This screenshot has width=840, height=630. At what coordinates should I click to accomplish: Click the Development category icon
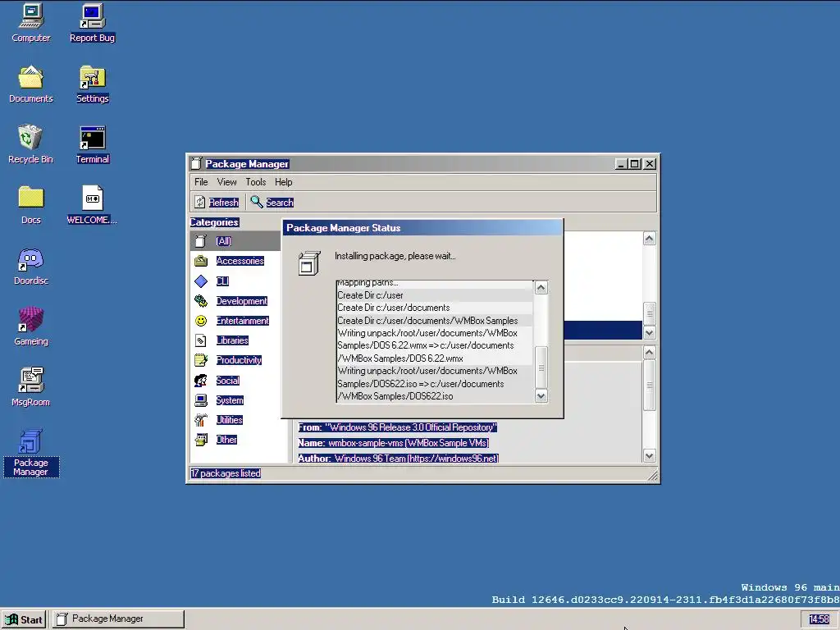[x=201, y=300]
